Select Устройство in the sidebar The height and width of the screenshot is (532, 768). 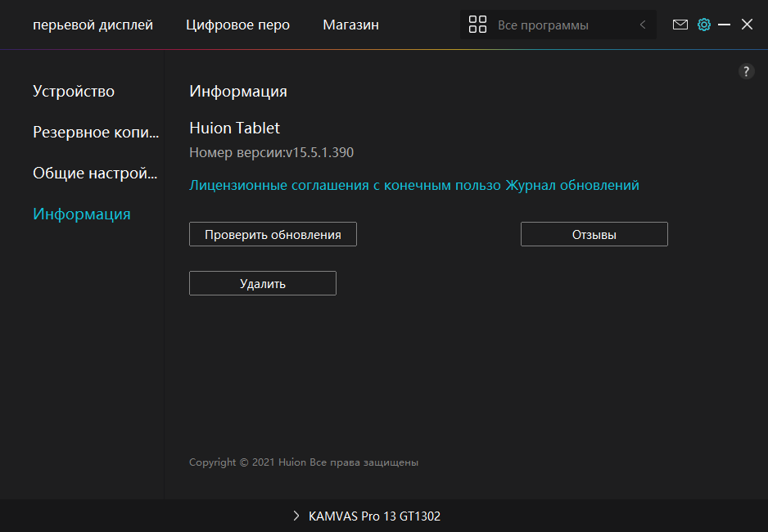[74, 92]
